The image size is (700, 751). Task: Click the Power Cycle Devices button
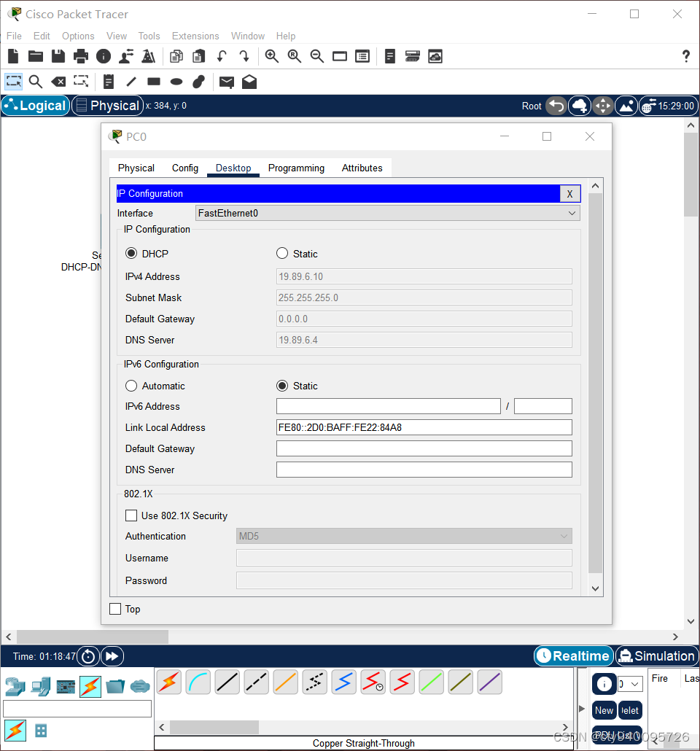tap(88, 656)
